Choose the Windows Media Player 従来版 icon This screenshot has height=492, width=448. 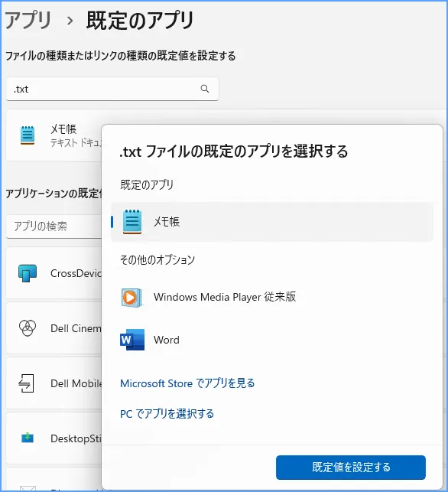pyautogui.click(x=131, y=297)
